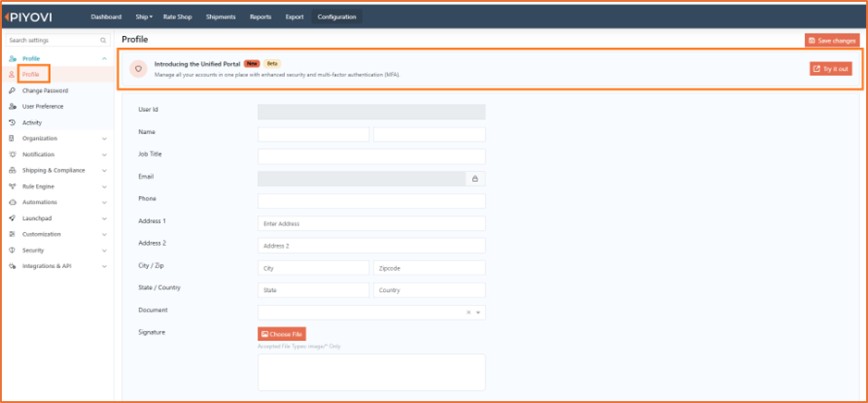Click 'Introducing the Unified Portal' heading
This screenshot has width=868, height=403.
(197, 64)
